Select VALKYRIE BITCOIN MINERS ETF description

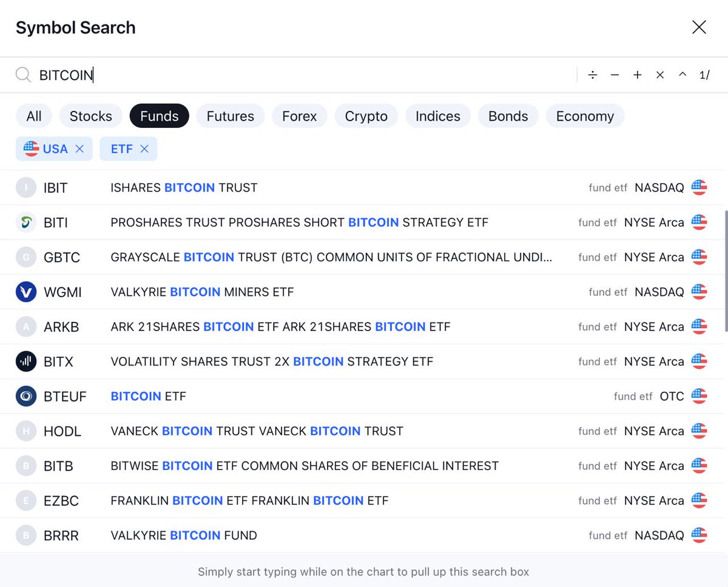[202, 292]
